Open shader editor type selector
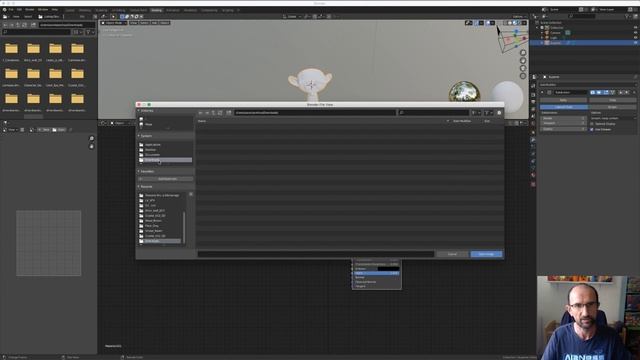Image resolution: width=640 pixels, height=360 pixels. tap(104, 123)
